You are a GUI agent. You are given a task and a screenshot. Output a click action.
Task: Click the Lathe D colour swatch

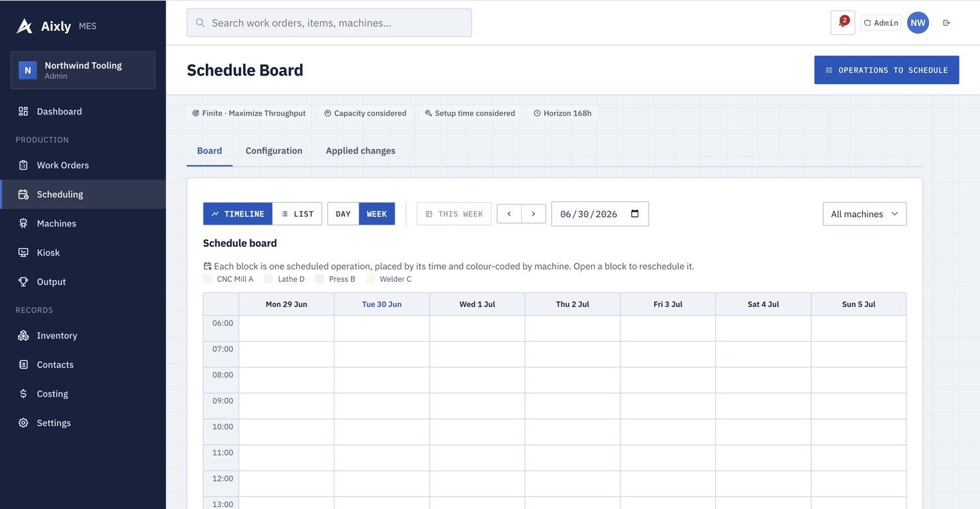268,279
